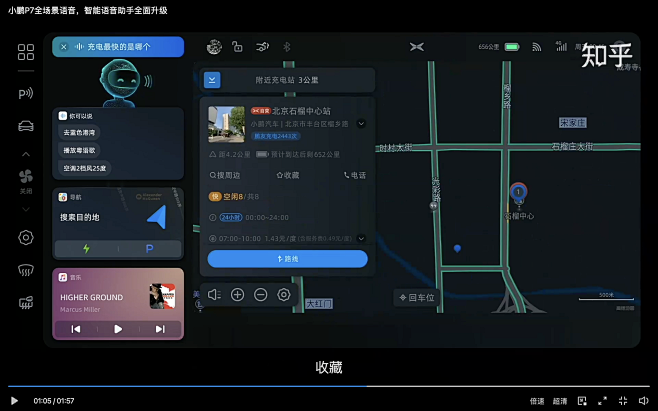Viewport: 658px width, 411px height.
Task: Zoom in the map with plus icon
Action: pos(238,295)
